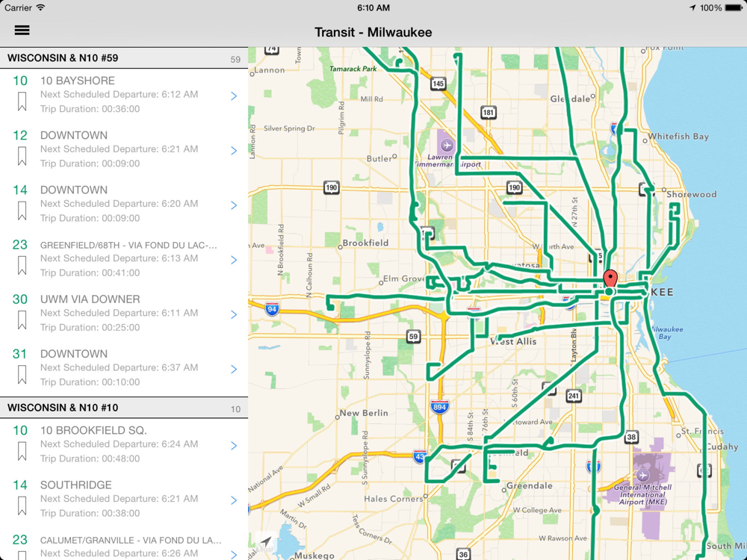Click the Highway 145 shield marker
Image resolution: width=747 pixels, height=560 pixels.
438,84
